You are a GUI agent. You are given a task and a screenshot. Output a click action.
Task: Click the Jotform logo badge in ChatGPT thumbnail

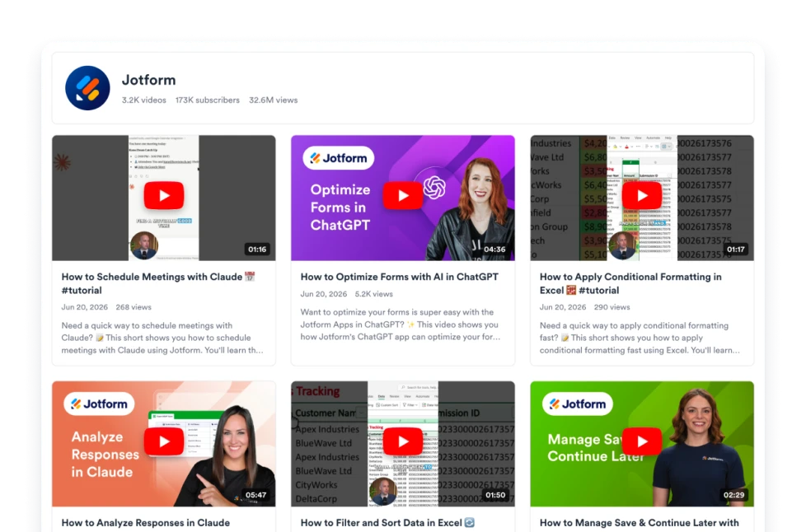(x=338, y=158)
